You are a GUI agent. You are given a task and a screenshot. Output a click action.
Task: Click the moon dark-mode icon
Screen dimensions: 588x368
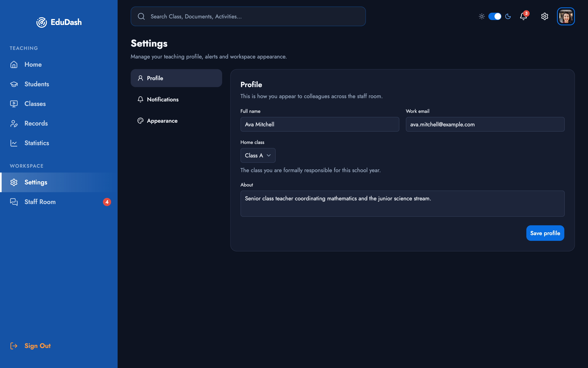point(508,16)
